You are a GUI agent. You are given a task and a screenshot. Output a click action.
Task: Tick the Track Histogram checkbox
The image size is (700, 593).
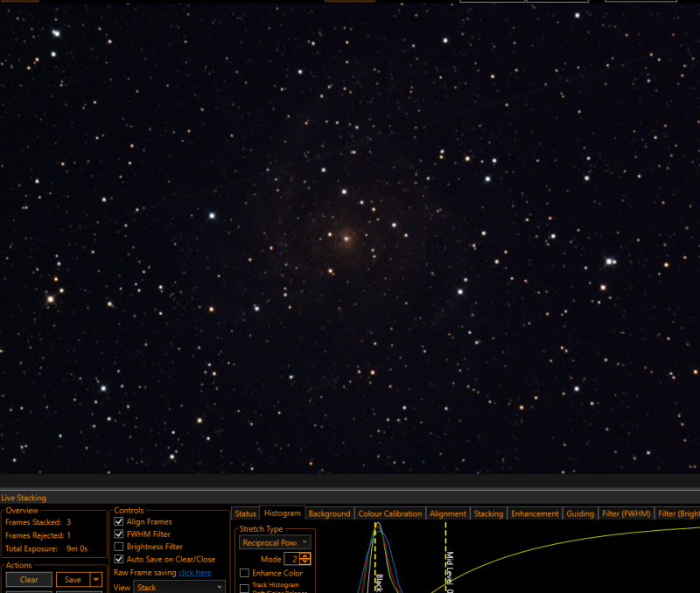coord(244,588)
